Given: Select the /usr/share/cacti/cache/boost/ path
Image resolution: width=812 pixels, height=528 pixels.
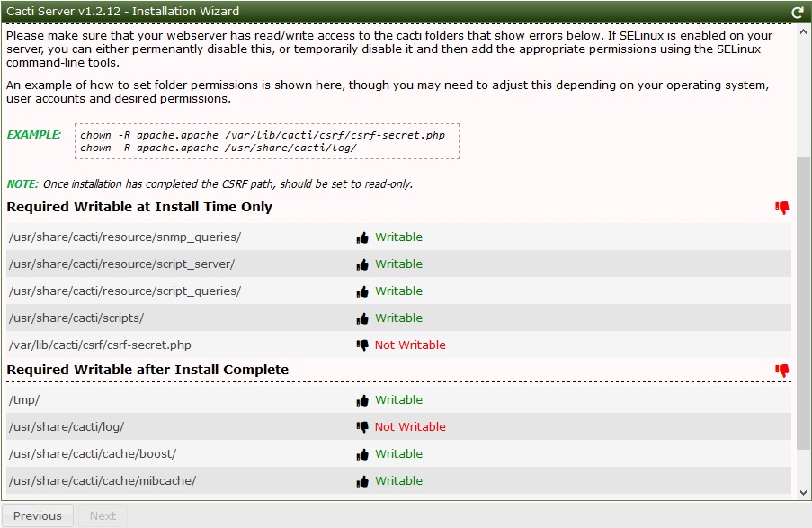Looking at the screenshot, I should pyautogui.click(x=93, y=454).
